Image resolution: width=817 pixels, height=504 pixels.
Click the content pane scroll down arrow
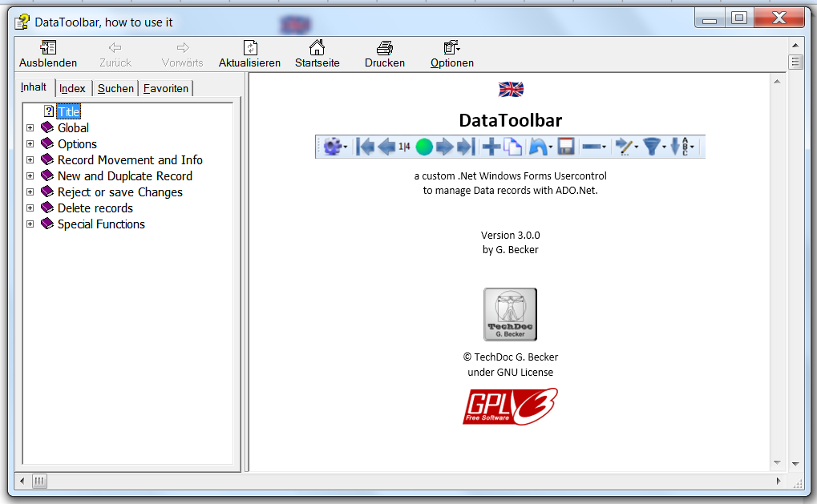pos(777,462)
